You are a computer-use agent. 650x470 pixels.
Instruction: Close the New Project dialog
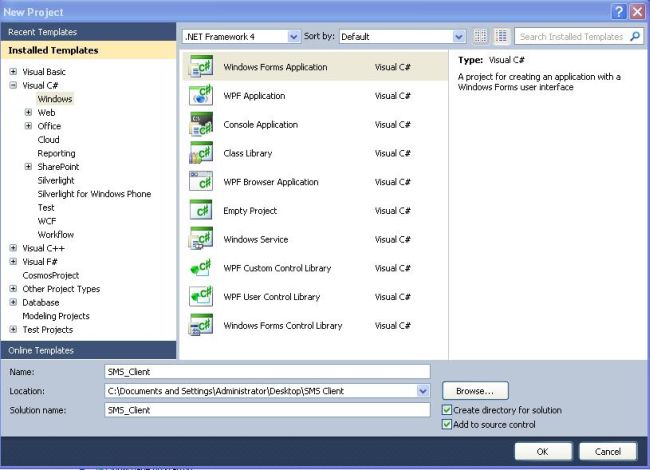[x=637, y=12]
